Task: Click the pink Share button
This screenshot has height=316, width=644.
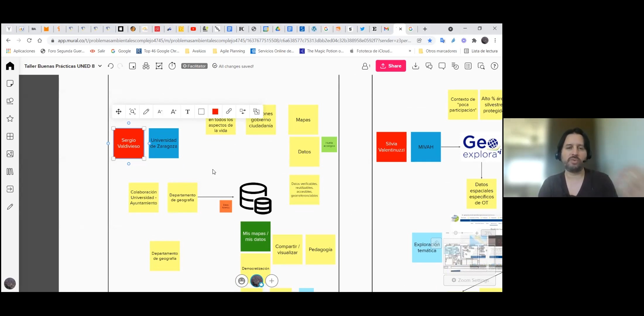Action: click(391, 66)
